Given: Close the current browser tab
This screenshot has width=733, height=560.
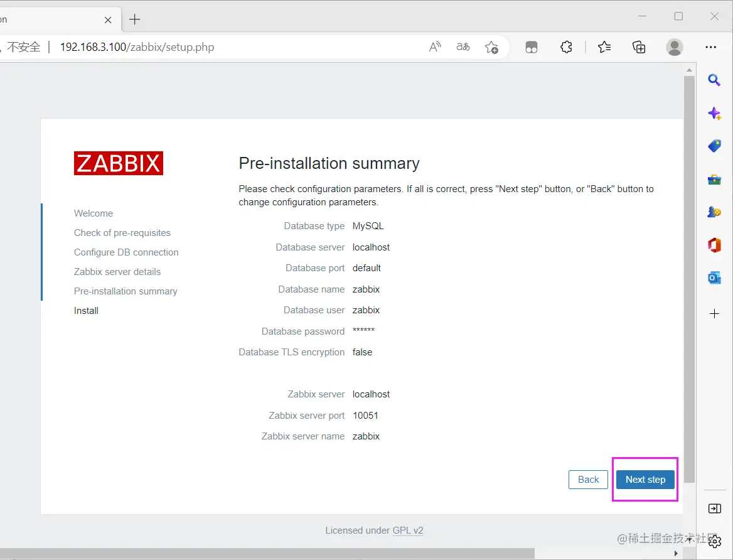Looking at the screenshot, I should 108,19.
